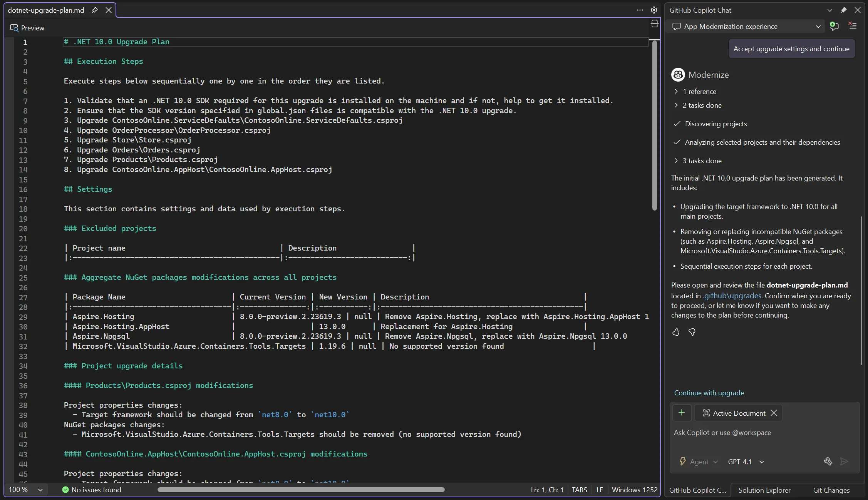
Task: Click the thumbs up feedback icon
Action: [x=676, y=332]
